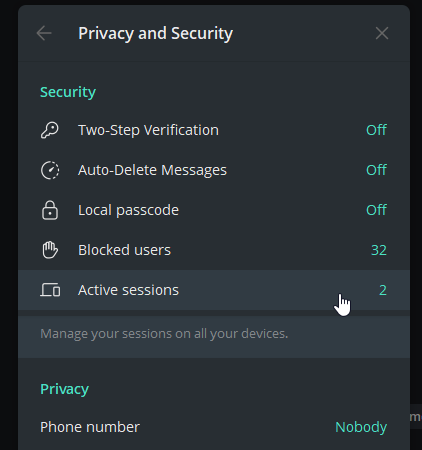Open the Phone number privacy setting
Image resolution: width=422 pixels, height=450 pixels.
point(214,427)
